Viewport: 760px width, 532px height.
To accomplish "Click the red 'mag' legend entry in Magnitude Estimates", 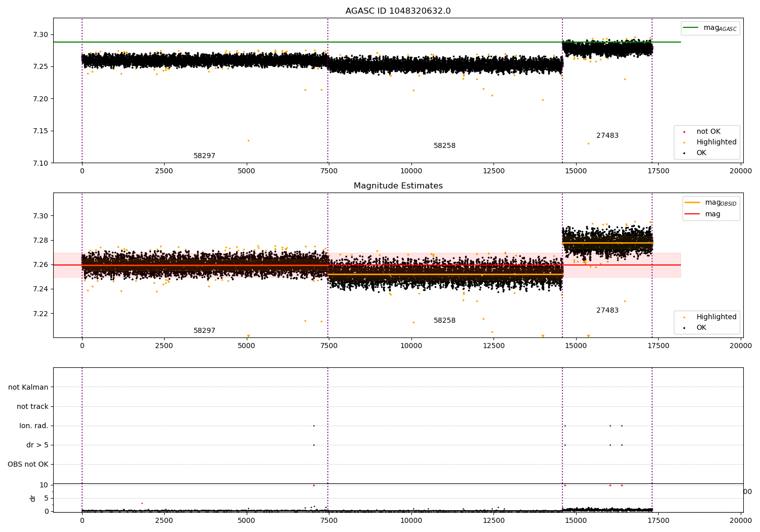I will tap(703, 214).
